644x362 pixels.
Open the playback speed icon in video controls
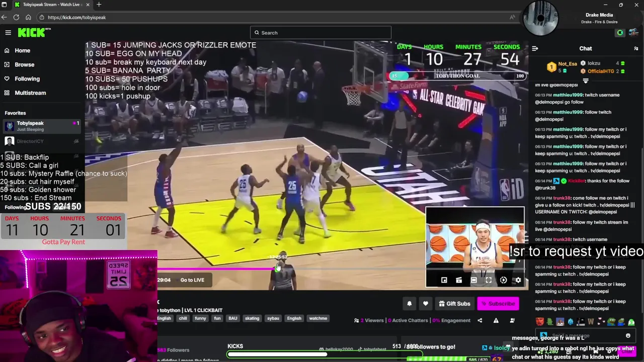click(503, 280)
